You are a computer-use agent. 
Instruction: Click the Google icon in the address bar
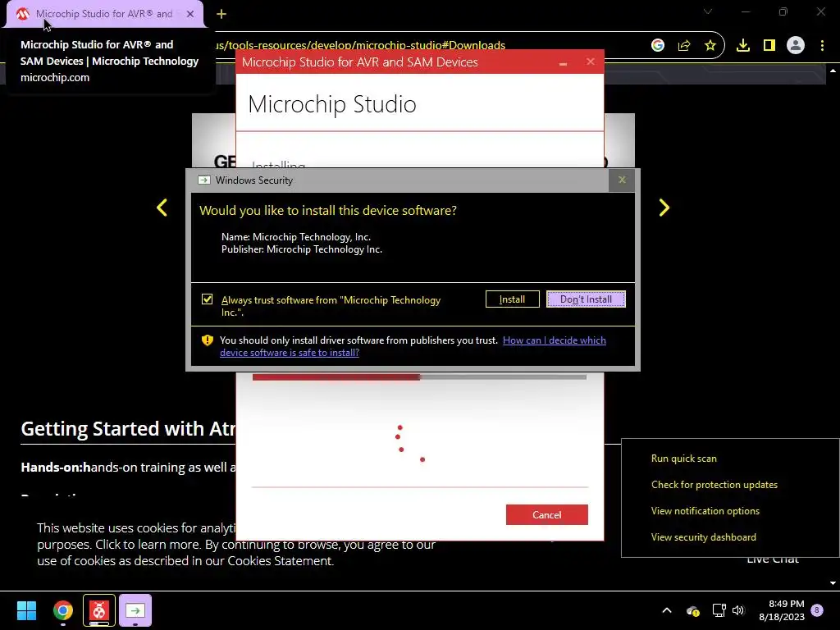[x=657, y=45]
